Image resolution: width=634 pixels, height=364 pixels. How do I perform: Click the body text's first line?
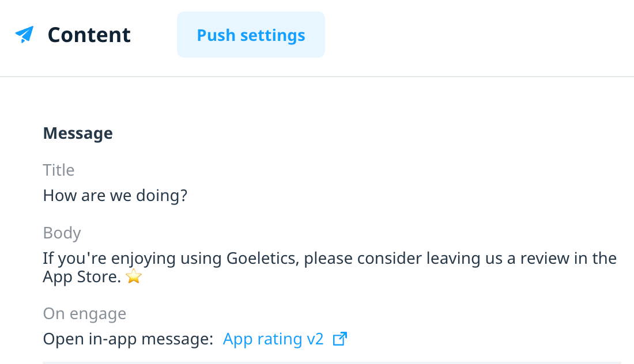[330, 258]
